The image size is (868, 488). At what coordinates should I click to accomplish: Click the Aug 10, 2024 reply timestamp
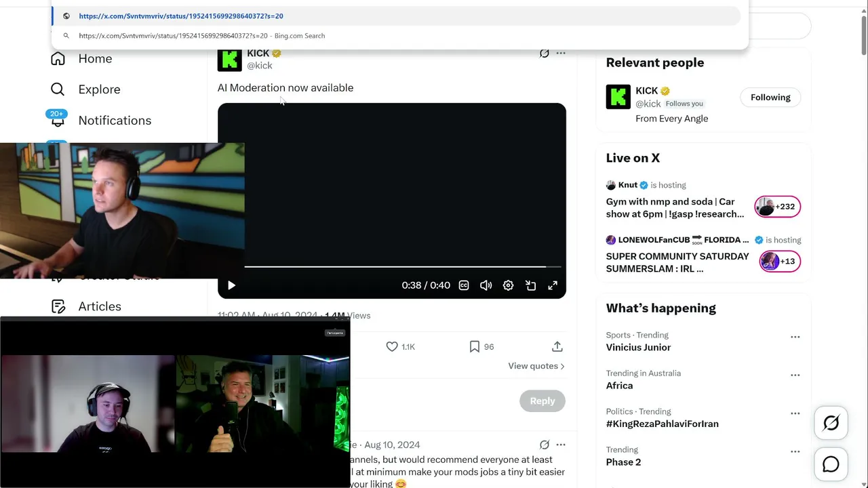pyautogui.click(x=392, y=445)
